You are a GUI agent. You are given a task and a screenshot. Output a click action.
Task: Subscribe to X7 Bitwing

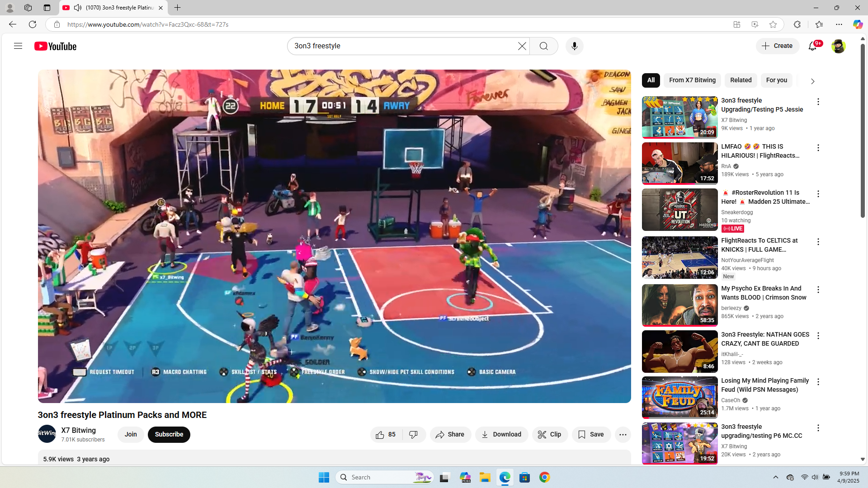(x=169, y=435)
